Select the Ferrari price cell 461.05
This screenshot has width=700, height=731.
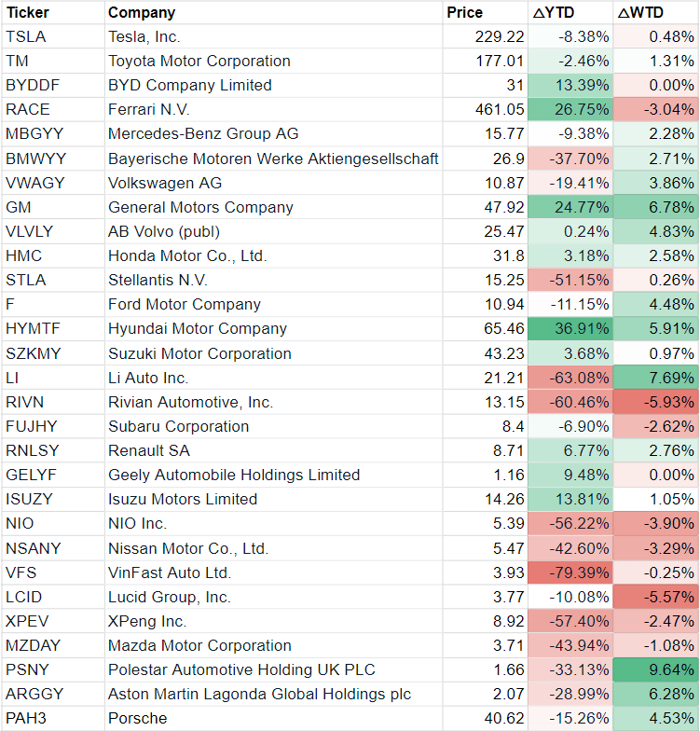pyautogui.click(x=482, y=109)
